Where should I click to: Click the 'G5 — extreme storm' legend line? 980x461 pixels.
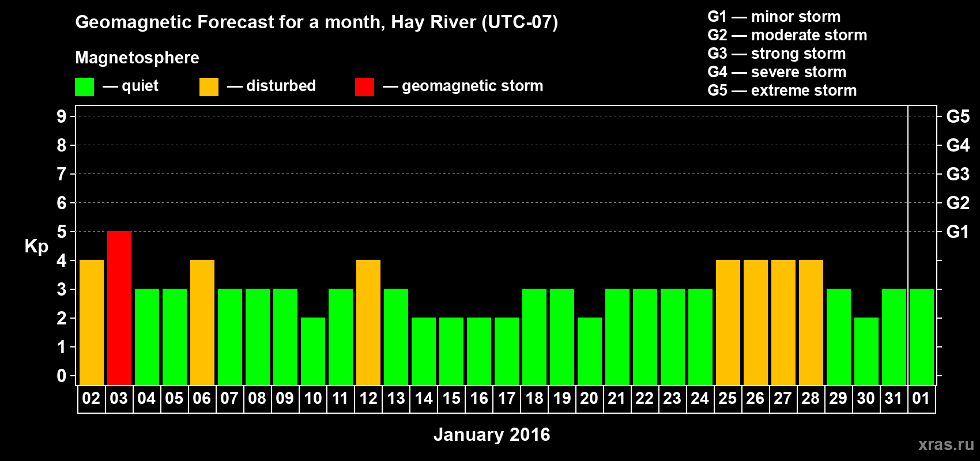[x=782, y=90]
